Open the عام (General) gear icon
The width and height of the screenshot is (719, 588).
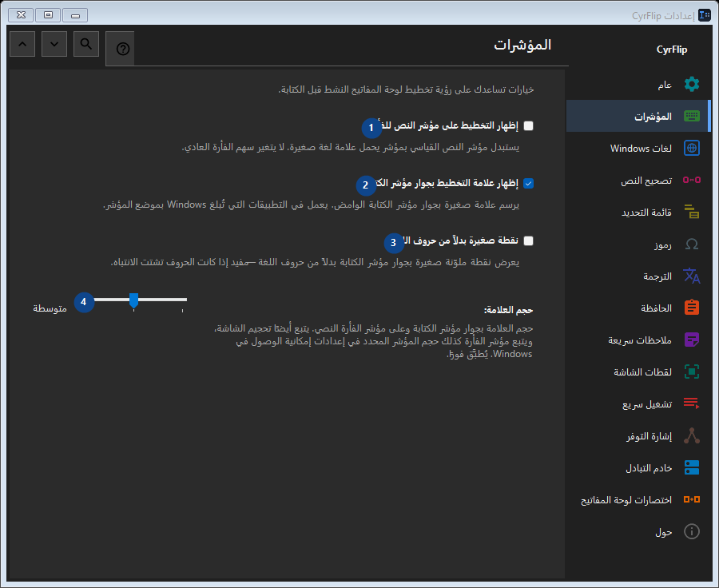tap(692, 85)
